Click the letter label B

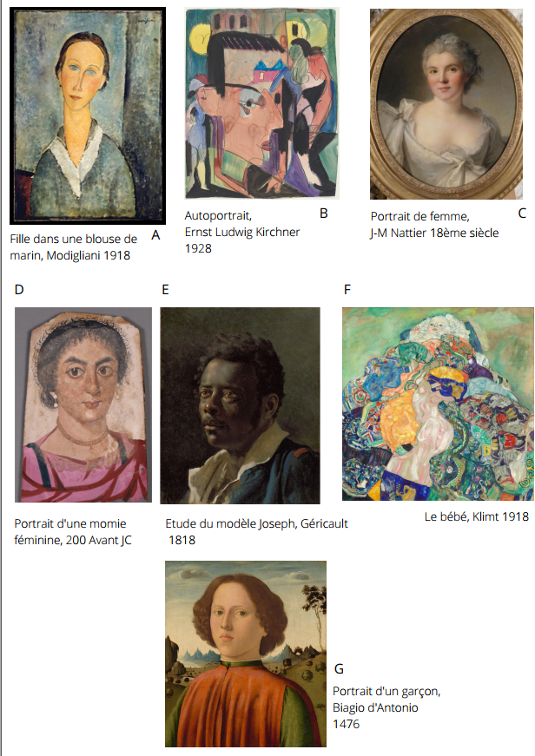click(x=324, y=214)
